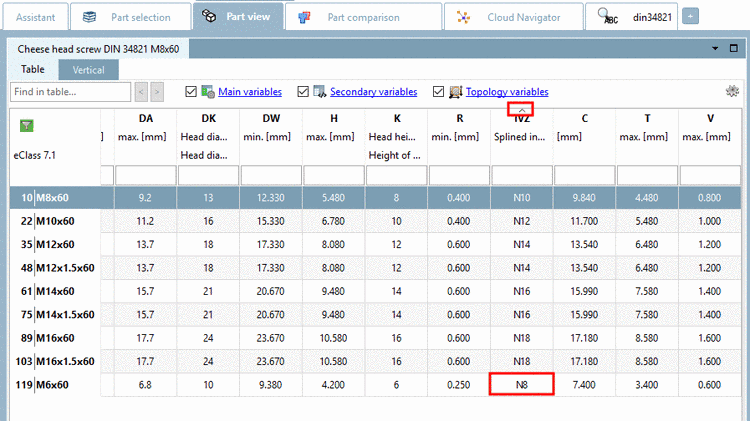Toggle the Secondary variables checkbox
The image size is (750, 421).
(x=304, y=92)
